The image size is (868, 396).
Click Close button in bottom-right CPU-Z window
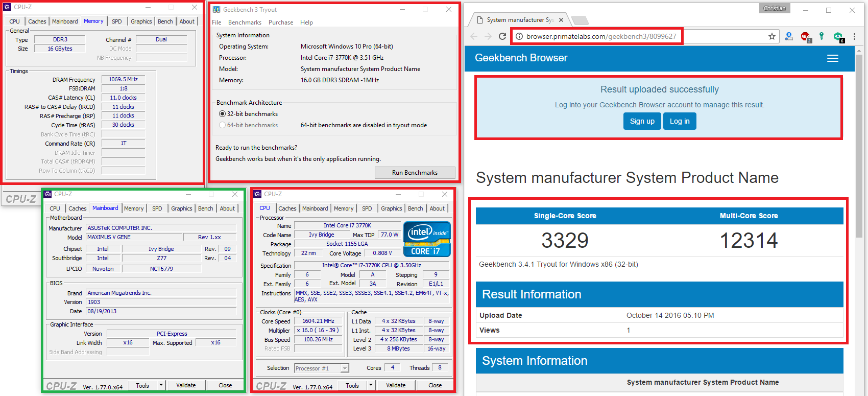click(x=435, y=385)
